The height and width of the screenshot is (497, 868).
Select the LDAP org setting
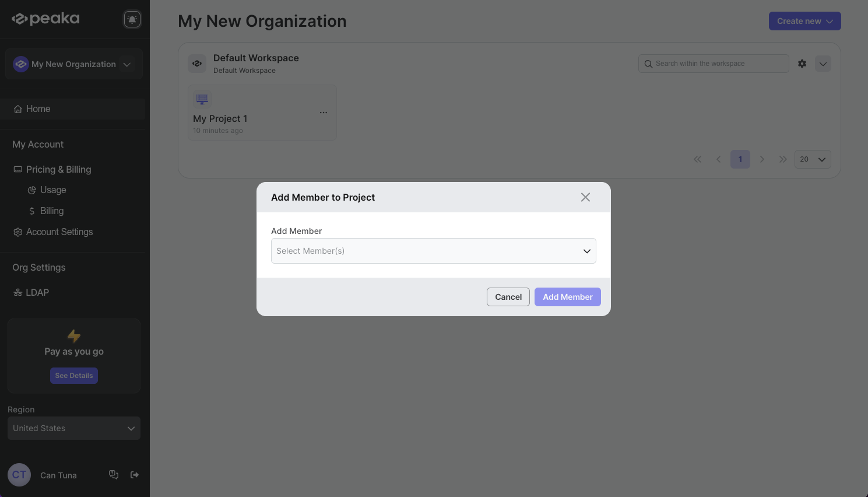[36, 292]
